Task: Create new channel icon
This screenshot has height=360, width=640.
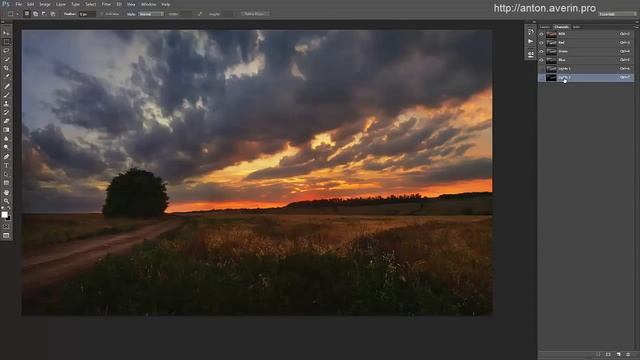Action: 618,354
